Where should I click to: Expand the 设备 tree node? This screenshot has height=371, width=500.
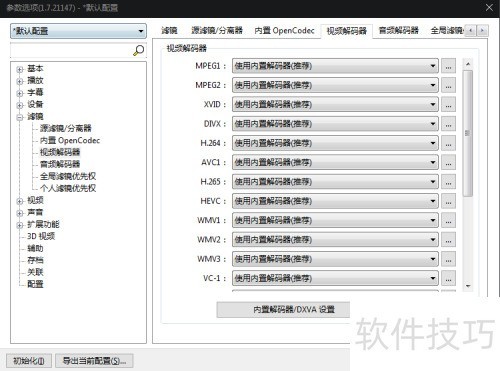click(20, 105)
